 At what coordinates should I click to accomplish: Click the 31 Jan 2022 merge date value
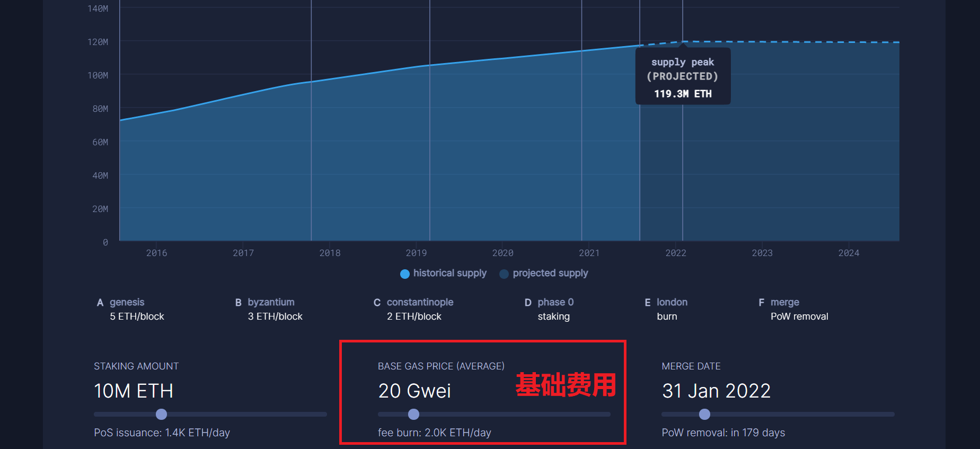tap(716, 391)
